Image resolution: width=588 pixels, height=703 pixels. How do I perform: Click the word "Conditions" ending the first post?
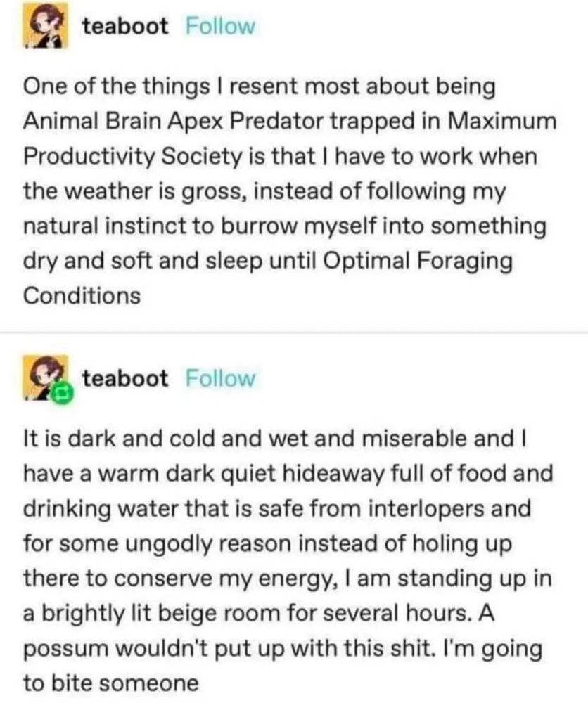[x=82, y=295]
